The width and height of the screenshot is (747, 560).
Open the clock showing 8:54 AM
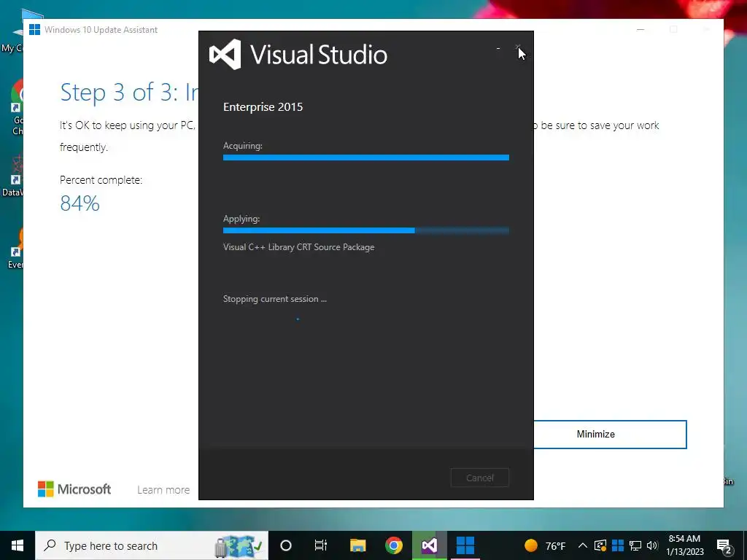pyautogui.click(x=684, y=545)
